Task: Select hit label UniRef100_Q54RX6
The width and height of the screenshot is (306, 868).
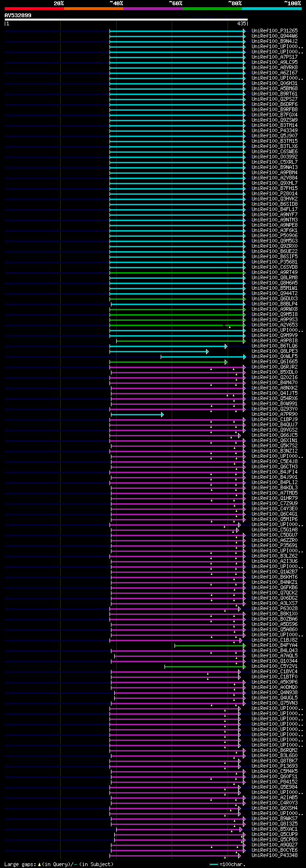Action: (x=274, y=399)
